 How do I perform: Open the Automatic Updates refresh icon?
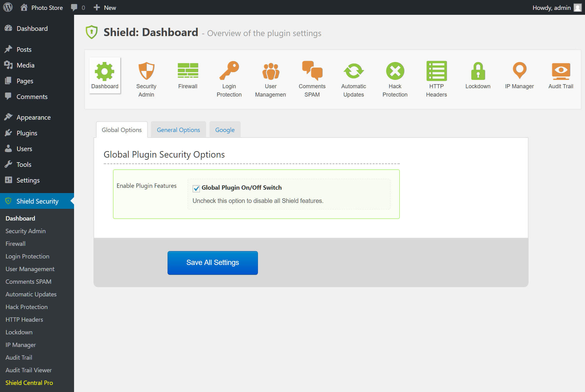(354, 71)
